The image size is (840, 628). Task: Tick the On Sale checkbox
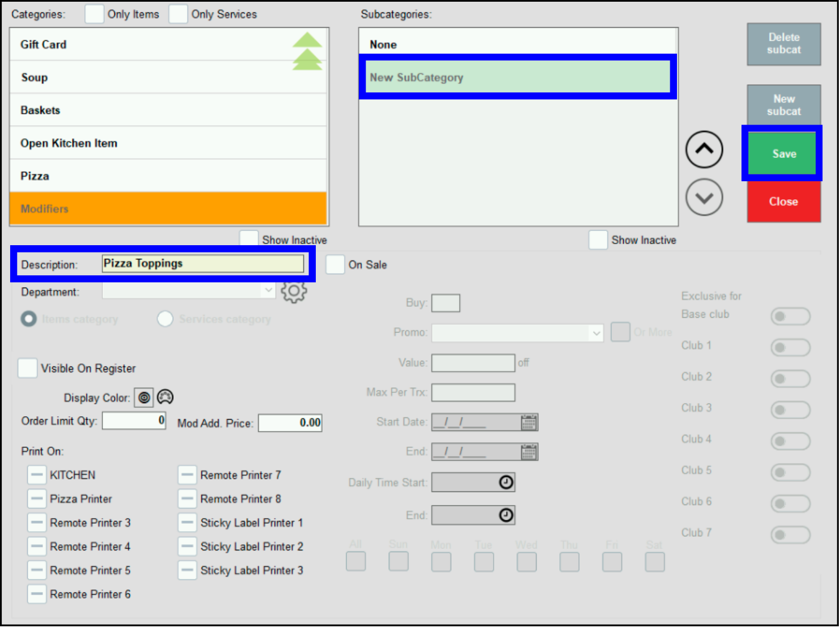coord(335,264)
